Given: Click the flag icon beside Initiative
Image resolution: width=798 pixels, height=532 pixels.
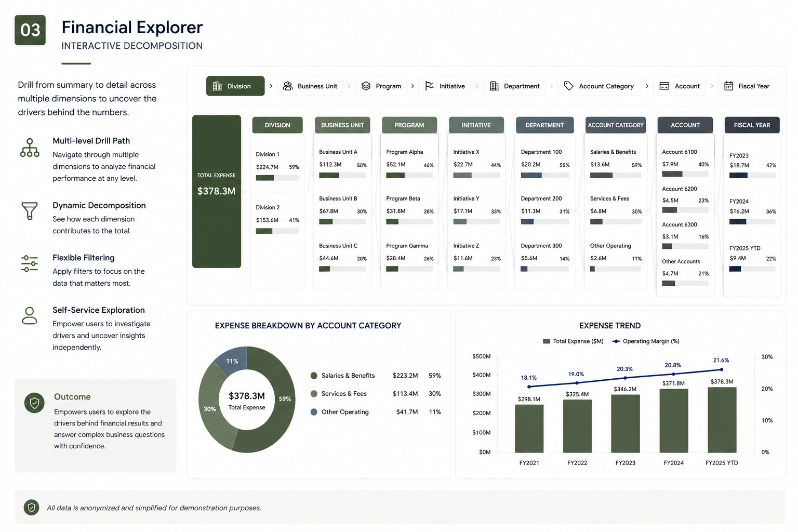Looking at the screenshot, I should click(x=429, y=86).
